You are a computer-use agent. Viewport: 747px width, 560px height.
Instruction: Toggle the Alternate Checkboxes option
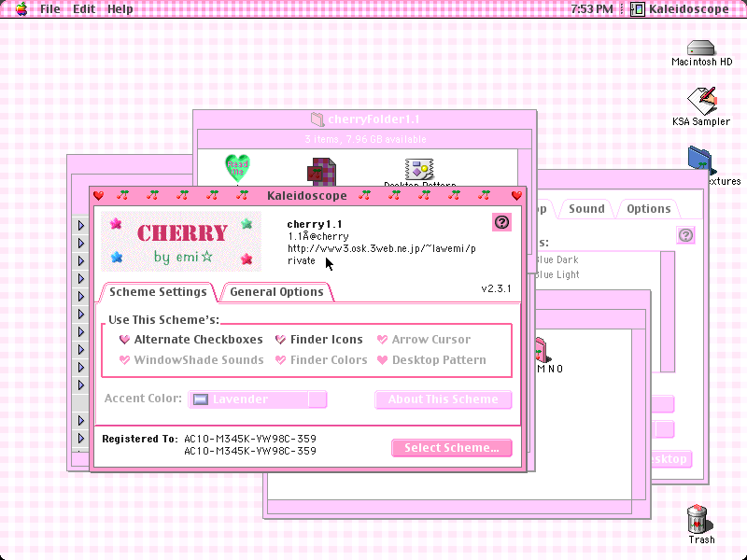point(191,340)
